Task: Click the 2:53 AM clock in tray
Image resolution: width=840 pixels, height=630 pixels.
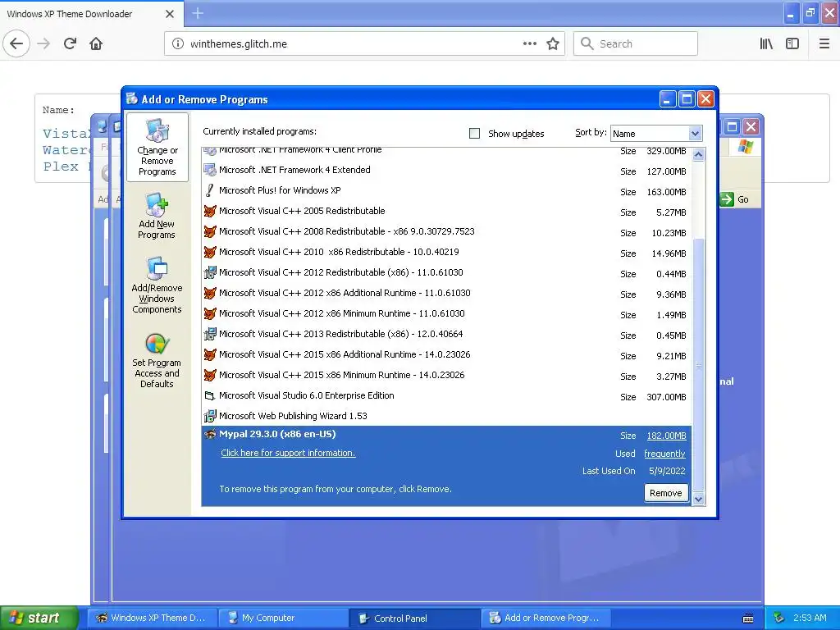Action: click(810, 619)
